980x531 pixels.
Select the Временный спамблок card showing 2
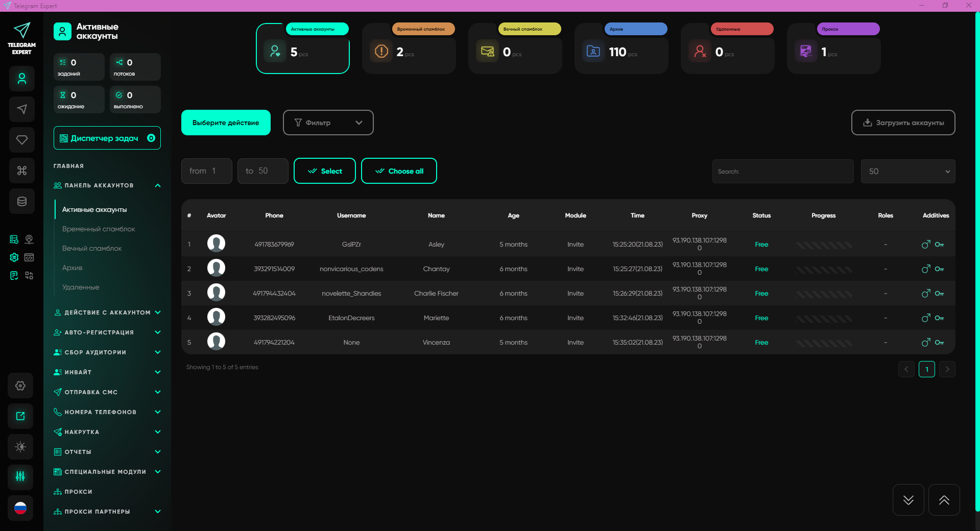pos(409,49)
